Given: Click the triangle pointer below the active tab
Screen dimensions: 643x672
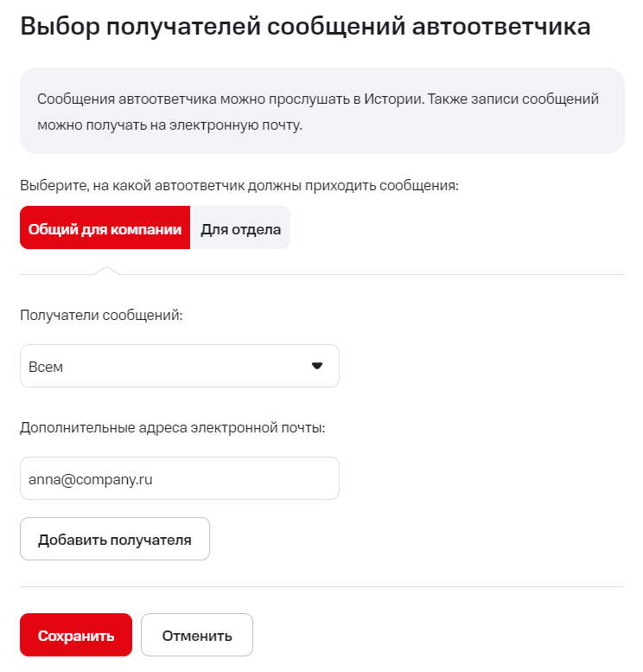Looking at the screenshot, I should pos(106,271).
